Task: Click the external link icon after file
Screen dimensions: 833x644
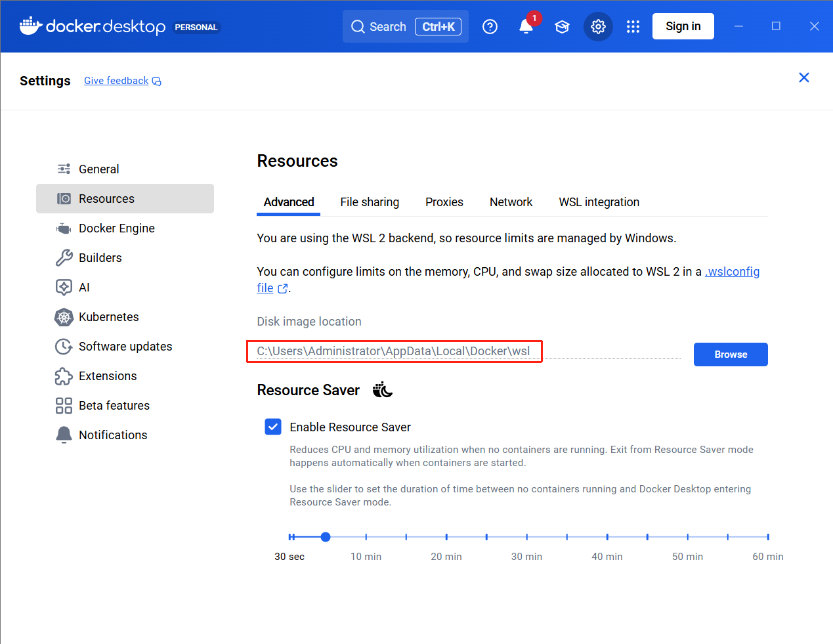Action: [283, 288]
